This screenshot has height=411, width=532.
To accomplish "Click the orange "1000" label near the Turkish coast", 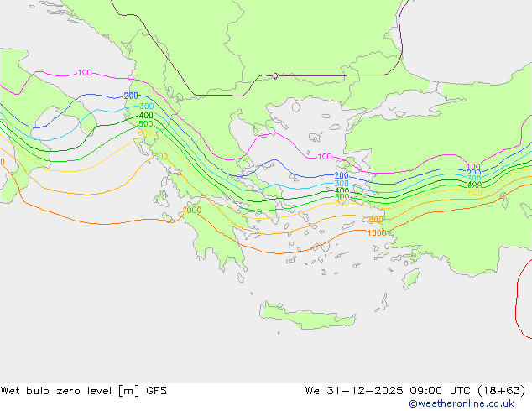I will [377, 233].
